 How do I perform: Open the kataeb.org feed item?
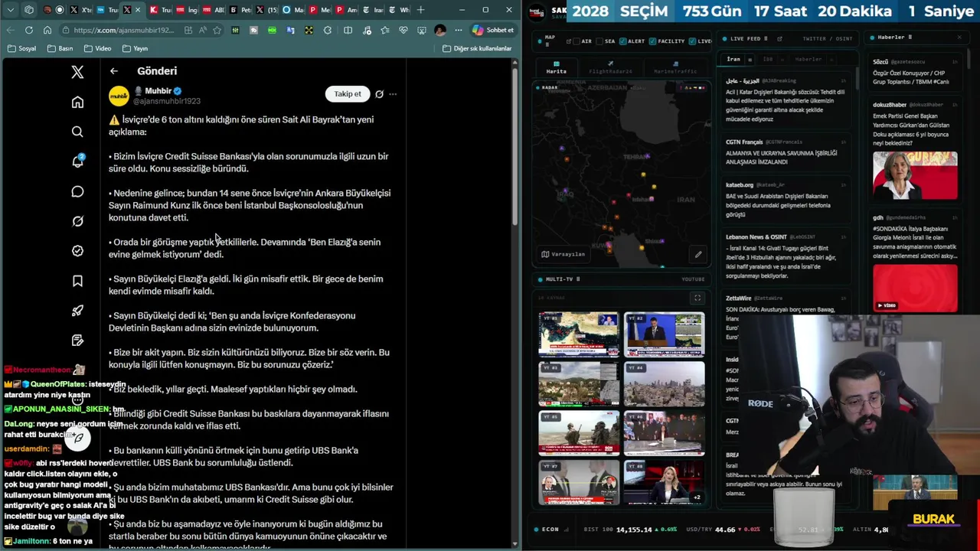[x=786, y=200]
